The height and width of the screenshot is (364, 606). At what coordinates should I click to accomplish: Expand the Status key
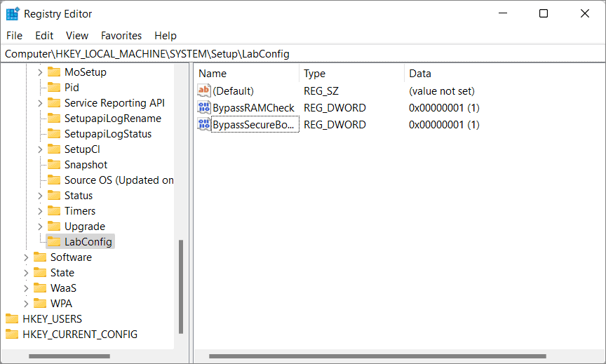pyautogui.click(x=40, y=196)
